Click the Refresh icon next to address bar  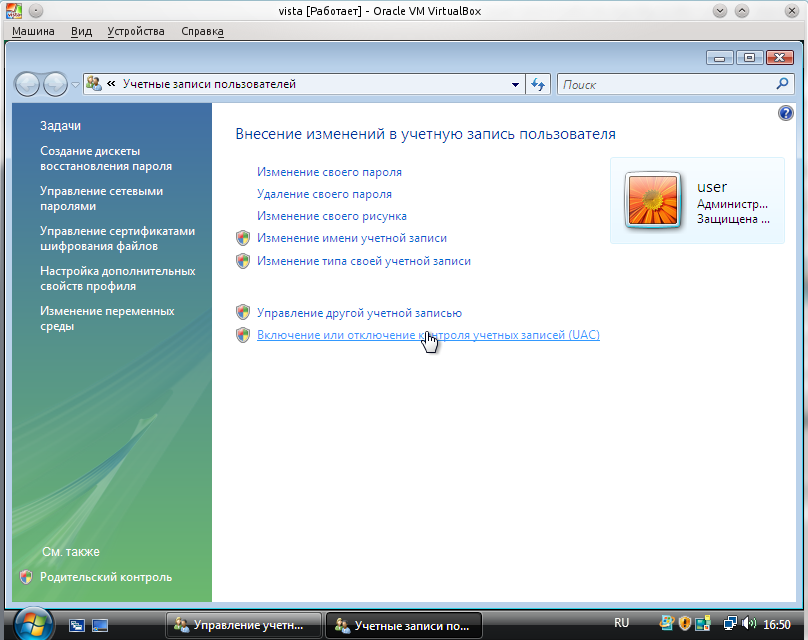coord(538,84)
